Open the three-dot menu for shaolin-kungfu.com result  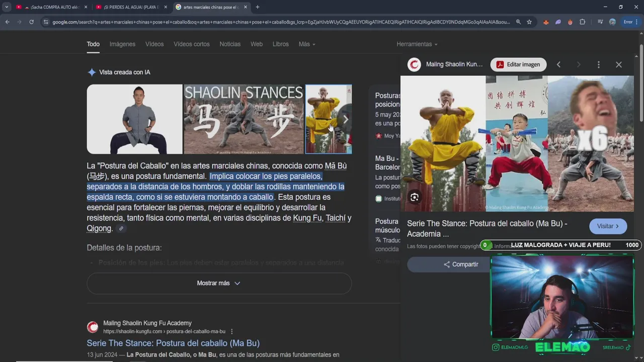pos(232,331)
